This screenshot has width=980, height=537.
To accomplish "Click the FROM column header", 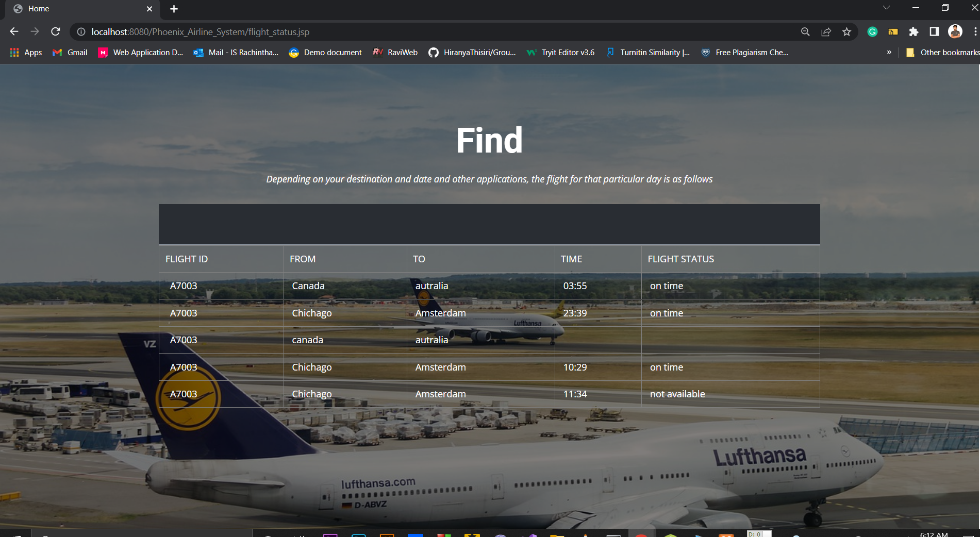I will coord(303,259).
